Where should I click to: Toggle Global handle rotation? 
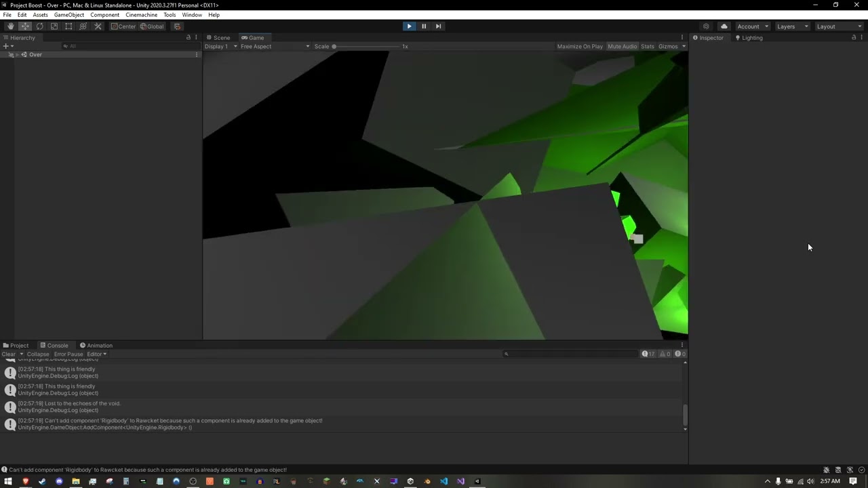click(152, 26)
